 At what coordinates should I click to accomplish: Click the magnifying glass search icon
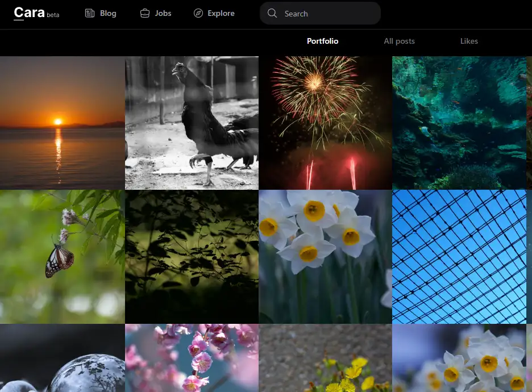(272, 13)
